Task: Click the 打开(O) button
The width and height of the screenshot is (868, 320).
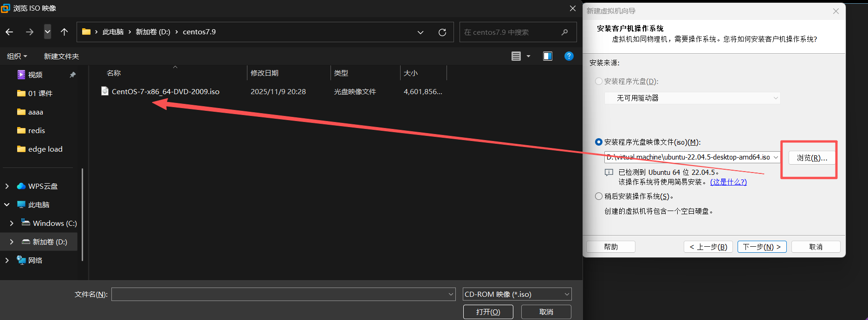Action: [488, 312]
